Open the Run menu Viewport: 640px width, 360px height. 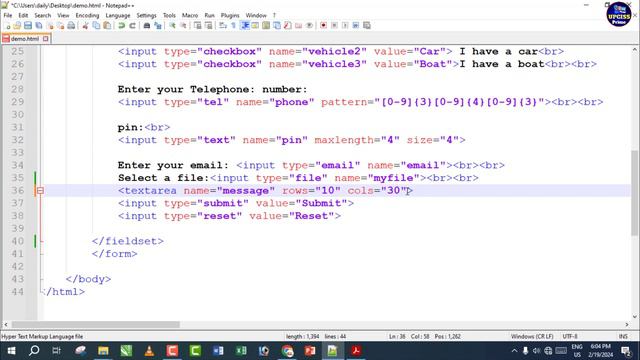pos(209,15)
